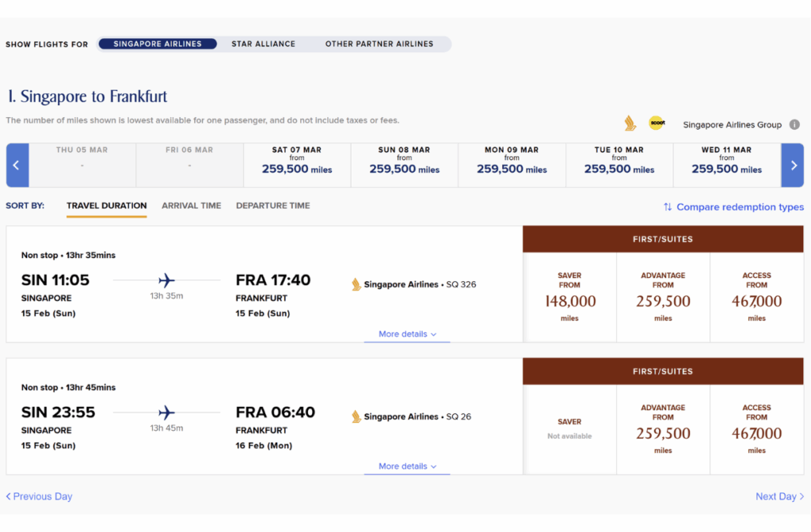The width and height of the screenshot is (811, 532).
Task: Click the sort arrows icon by Compare redemption types
Action: [668, 207]
